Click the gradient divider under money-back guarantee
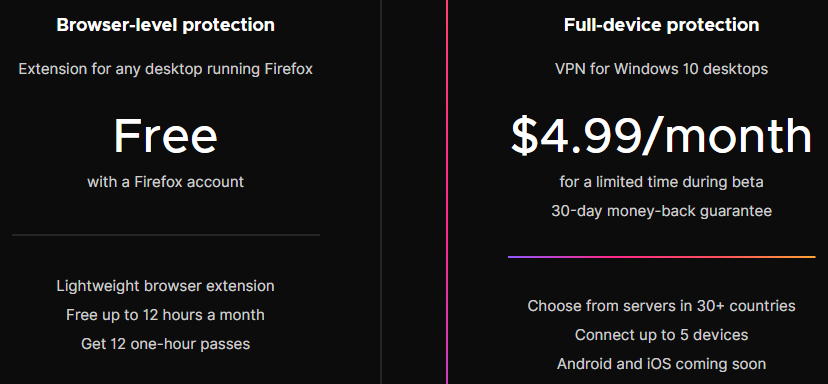The width and height of the screenshot is (828, 384). [x=662, y=257]
